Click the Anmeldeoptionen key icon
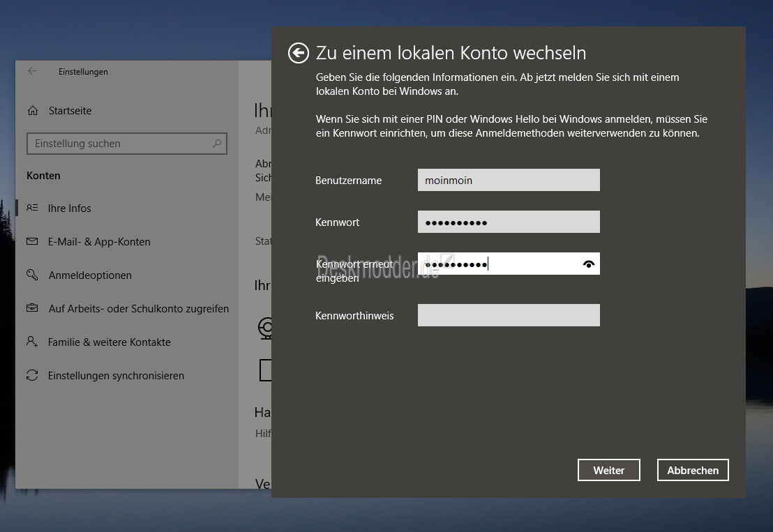The height and width of the screenshot is (532, 773). coord(32,275)
